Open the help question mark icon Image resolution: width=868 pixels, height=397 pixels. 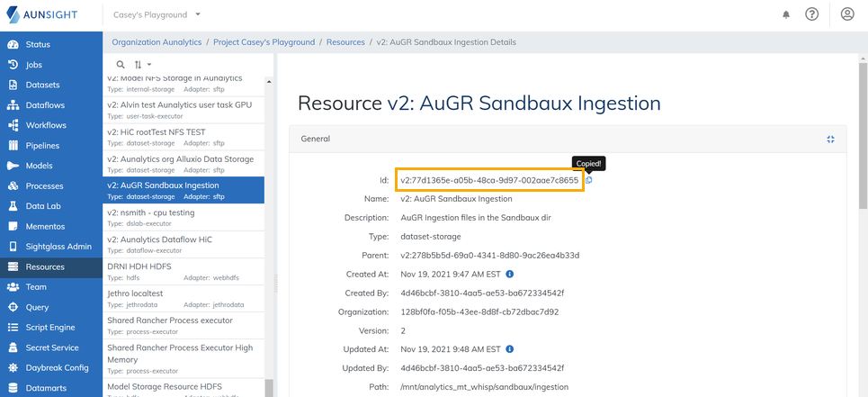click(811, 14)
